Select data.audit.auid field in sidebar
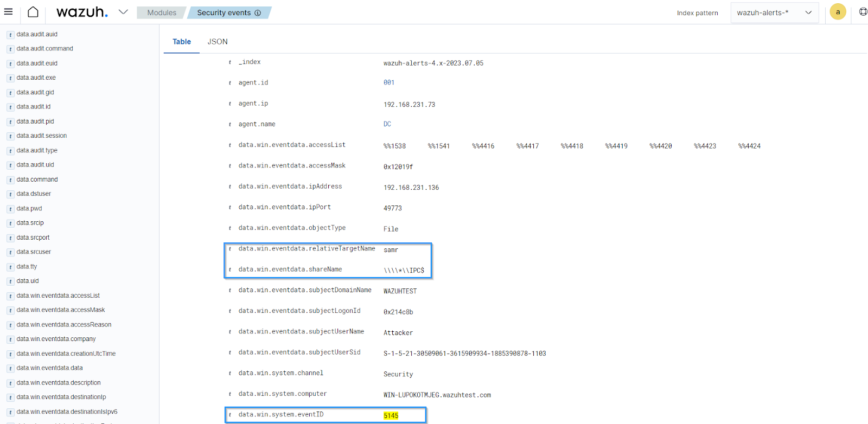The image size is (868, 424). pyautogui.click(x=37, y=34)
